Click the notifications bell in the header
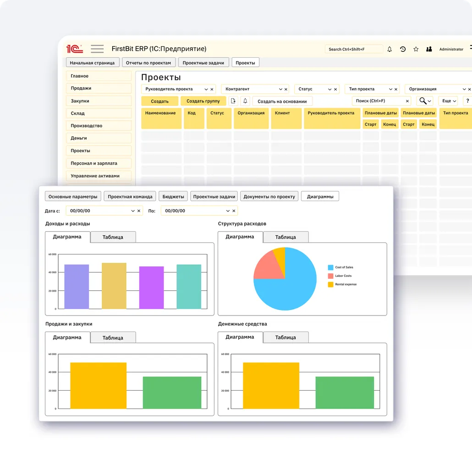This screenshot has height=476, width=472. pos(390,49)
